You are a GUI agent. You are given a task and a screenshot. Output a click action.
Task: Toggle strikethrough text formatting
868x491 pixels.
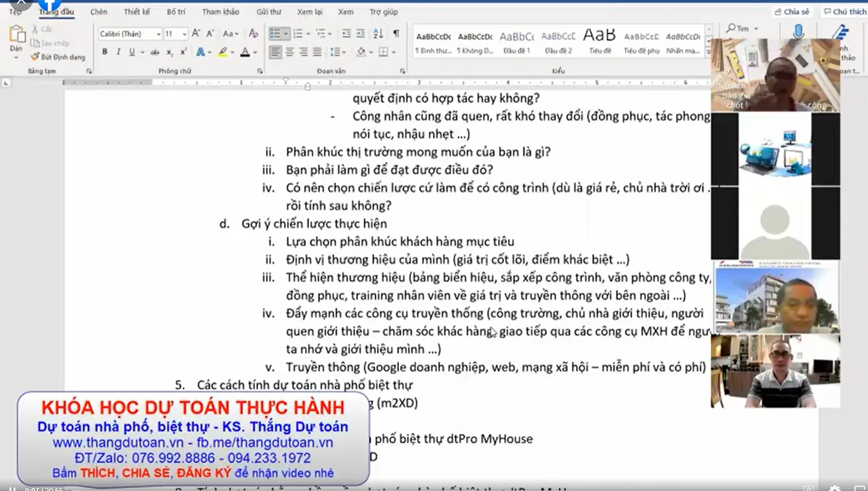(155, 52)
